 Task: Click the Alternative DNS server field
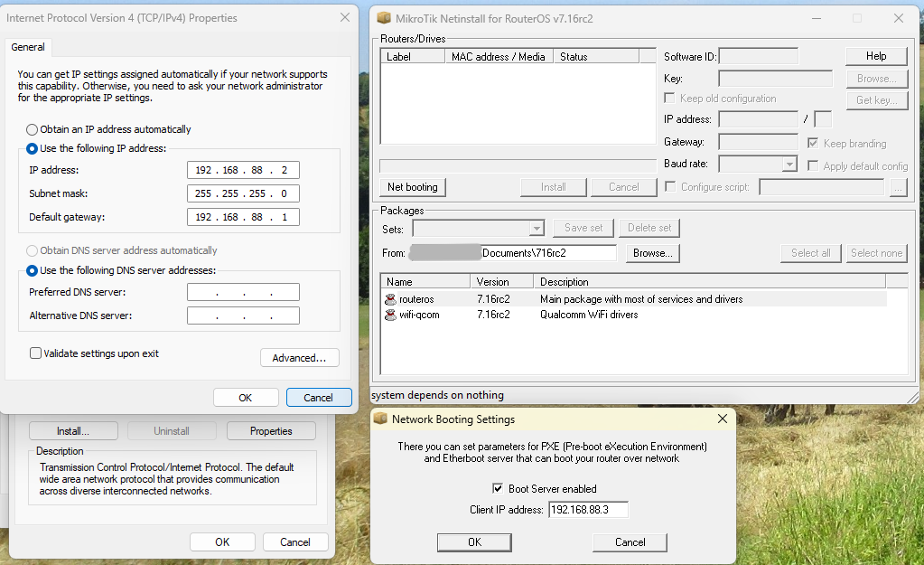coord(243,315)
